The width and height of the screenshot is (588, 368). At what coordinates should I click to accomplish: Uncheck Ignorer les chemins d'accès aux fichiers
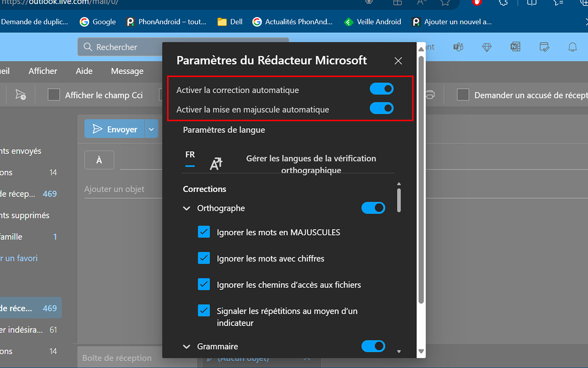point(204,285)
